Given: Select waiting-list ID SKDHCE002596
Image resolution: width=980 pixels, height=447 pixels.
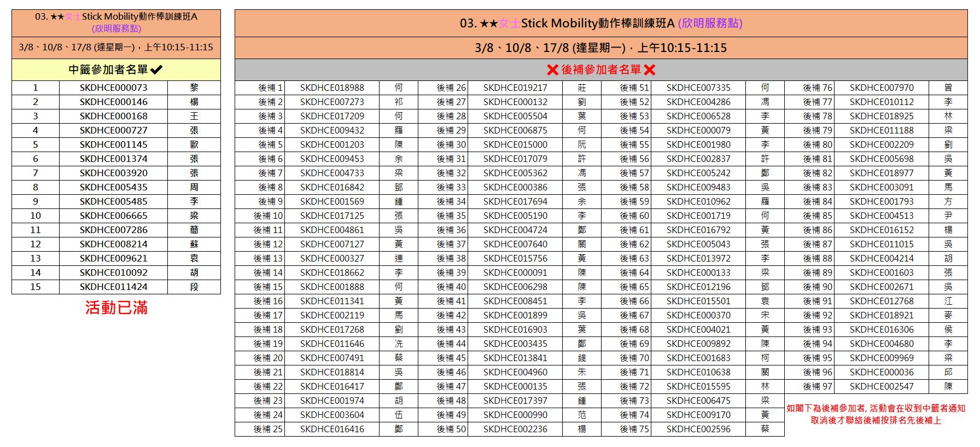Looking at the screenshot, I should (x=698, y=429).
